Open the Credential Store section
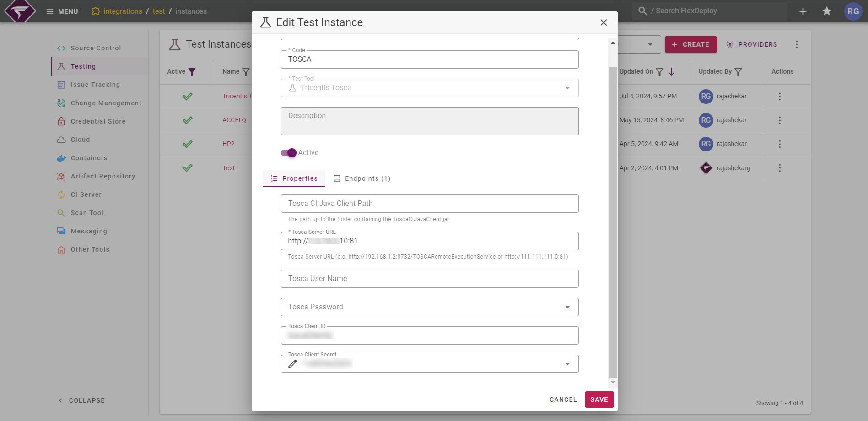The height and width of the screenshot is (421, 868). 98,121
